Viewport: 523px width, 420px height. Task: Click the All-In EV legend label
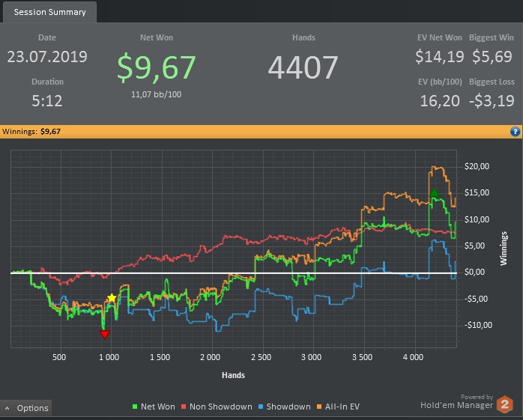click(x=342, y=407)
